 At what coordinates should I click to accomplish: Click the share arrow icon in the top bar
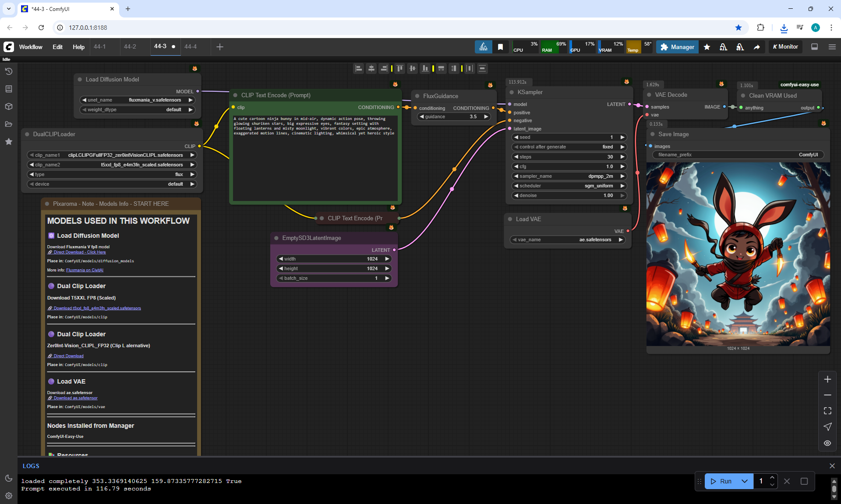click(x=756, y=47)
